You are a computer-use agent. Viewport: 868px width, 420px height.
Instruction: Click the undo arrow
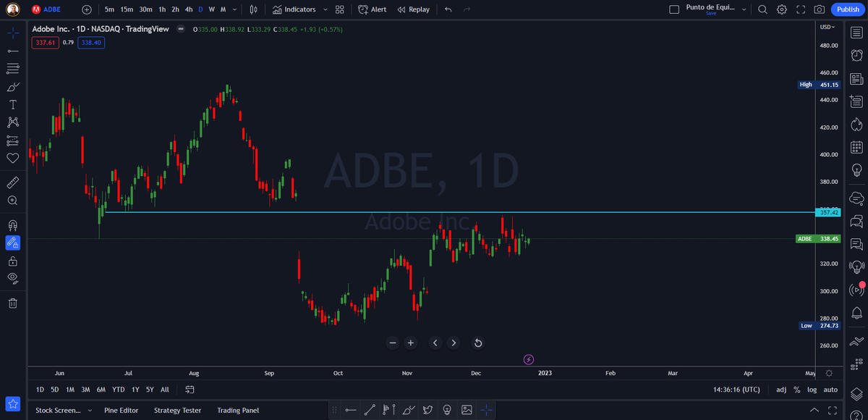[x=448, y=9]
